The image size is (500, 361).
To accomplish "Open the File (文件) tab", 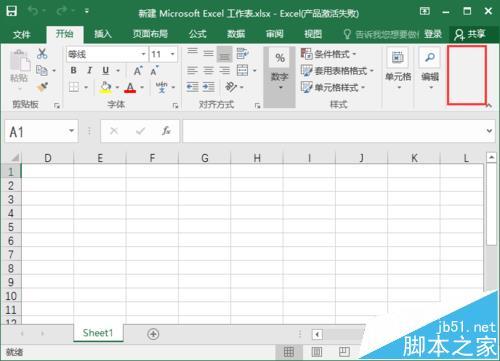I will point(22,34).
